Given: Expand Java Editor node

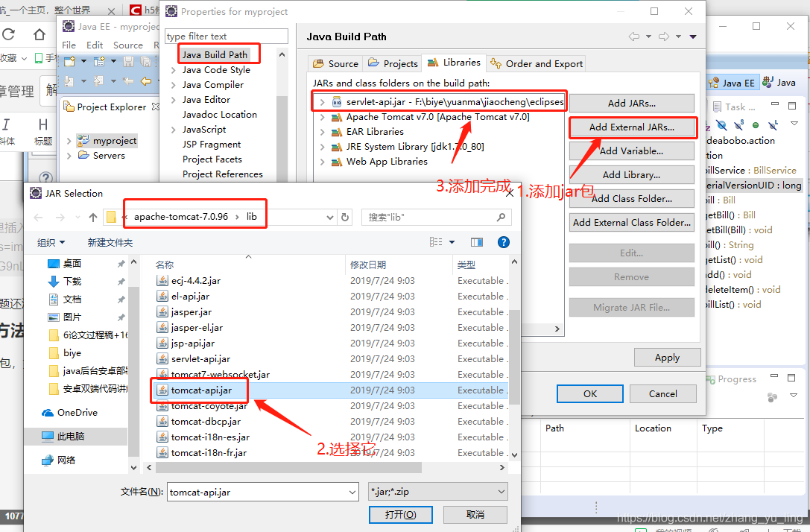Looking at the screenshot, I should tap(174, 100).
